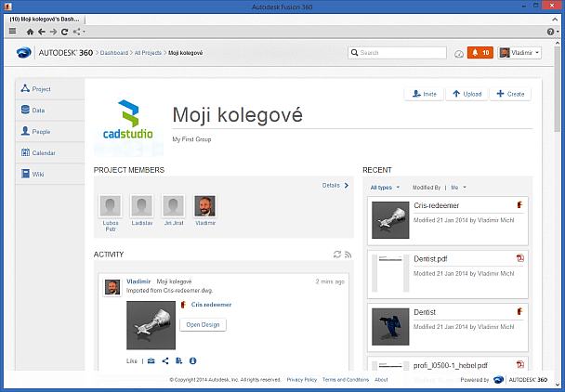Reload the page with the refresh icon

tap(64, 32)
